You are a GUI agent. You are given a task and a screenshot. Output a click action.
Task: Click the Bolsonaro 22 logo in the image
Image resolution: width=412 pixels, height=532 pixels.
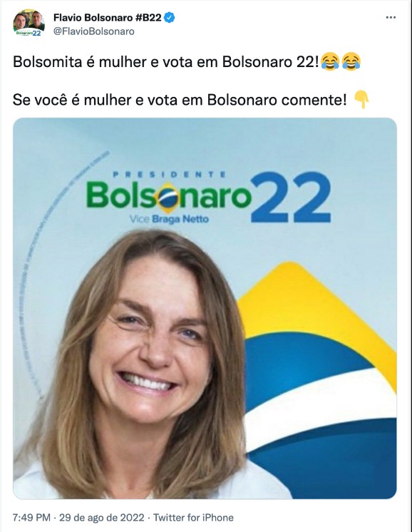click(208, 197)
